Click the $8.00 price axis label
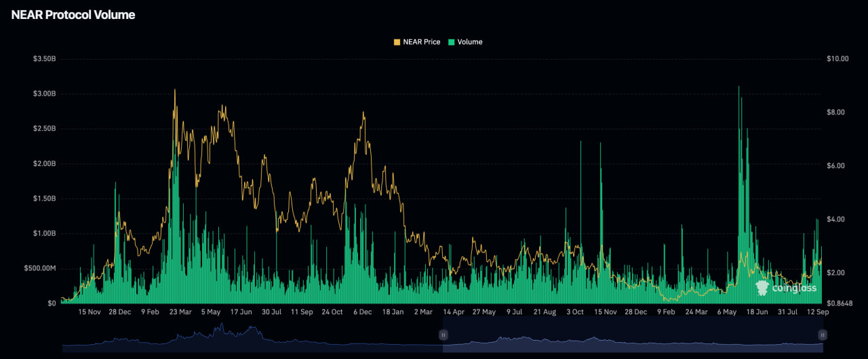The image size is (868, 359). click(835, 112)
